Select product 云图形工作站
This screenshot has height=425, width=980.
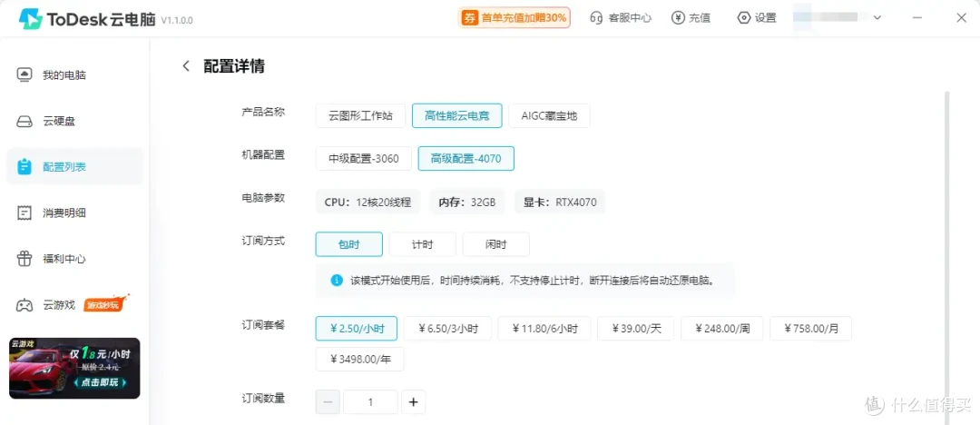coord(360,116)
